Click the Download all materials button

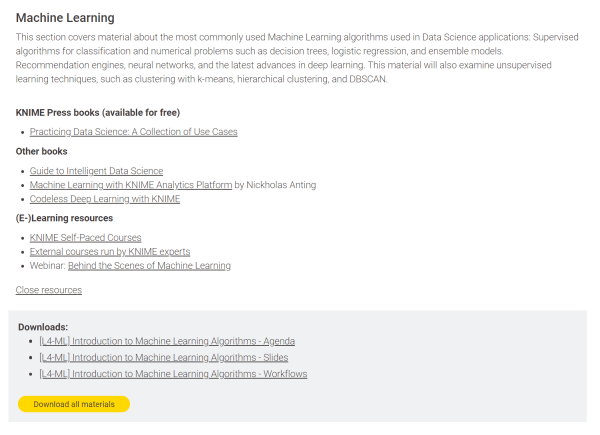[x=74, y=404]
